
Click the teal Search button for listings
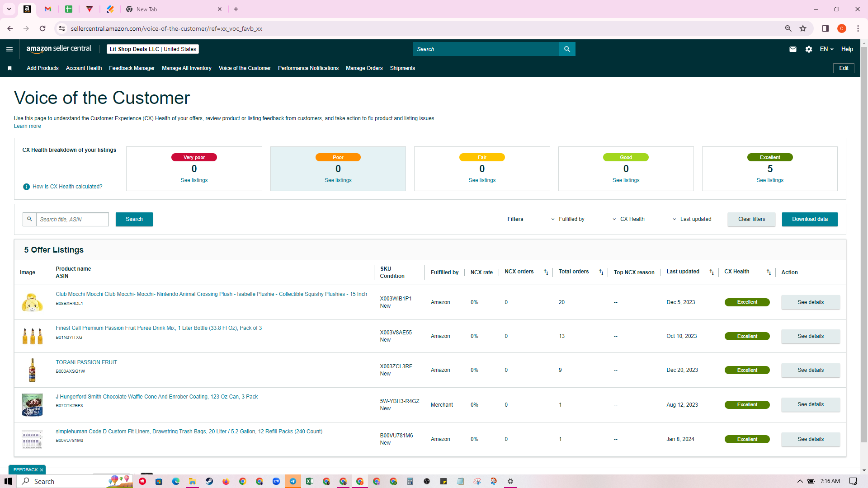(x=134, y=219)
